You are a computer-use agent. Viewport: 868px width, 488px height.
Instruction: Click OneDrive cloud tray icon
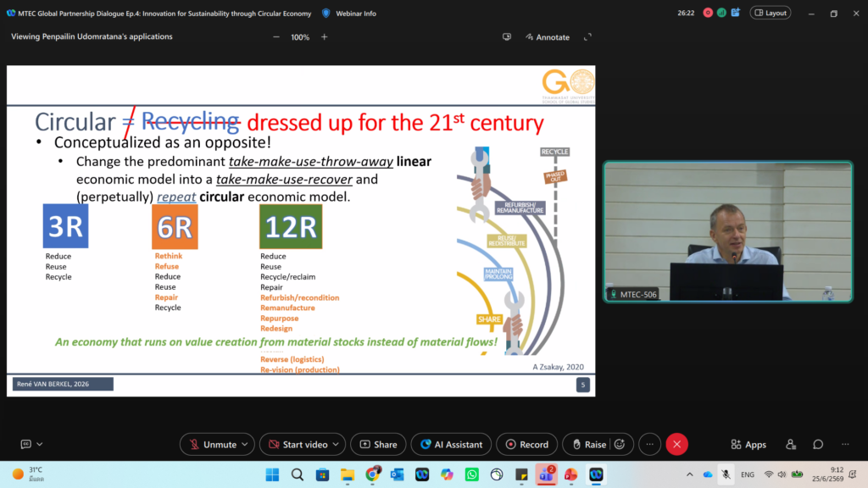click(708, 474)
